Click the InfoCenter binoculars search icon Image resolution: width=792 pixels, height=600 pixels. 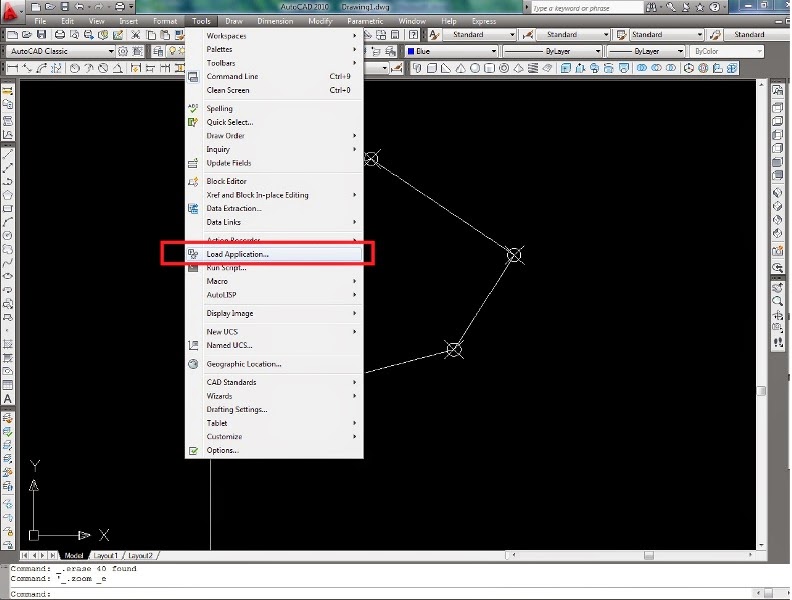click(652, 7)
